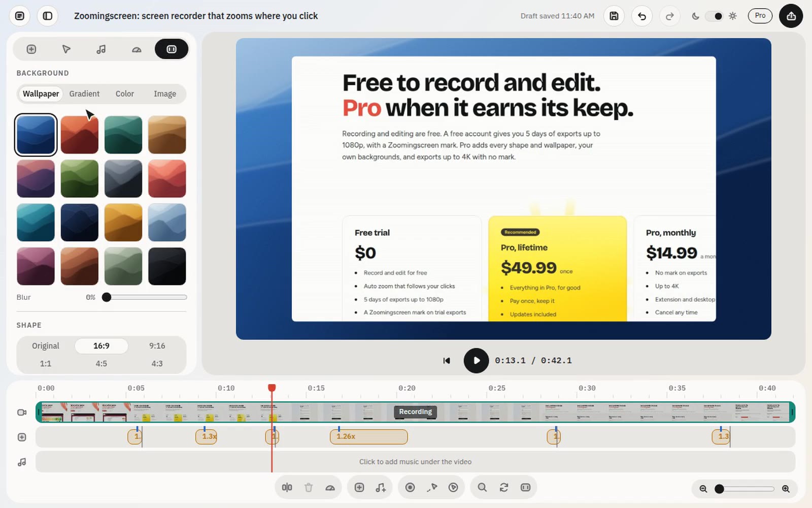
Task: Undo the last change
Action: click(642, 16)
